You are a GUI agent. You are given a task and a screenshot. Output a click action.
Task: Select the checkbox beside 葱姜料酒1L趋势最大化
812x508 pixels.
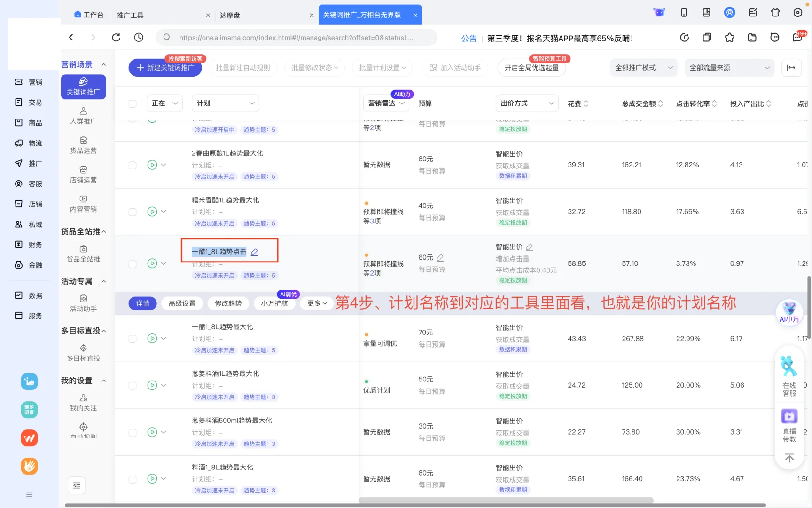pos(132,385)
